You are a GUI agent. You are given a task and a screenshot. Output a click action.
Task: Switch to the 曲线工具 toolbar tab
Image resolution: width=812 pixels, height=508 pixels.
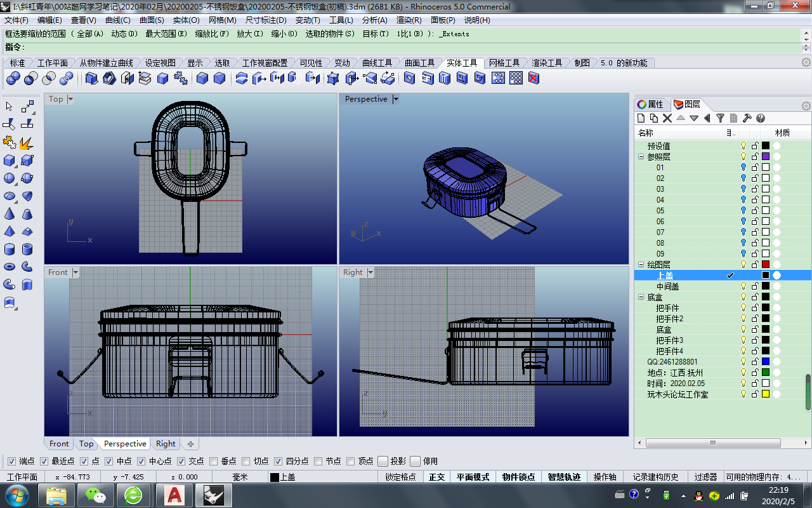377,63
